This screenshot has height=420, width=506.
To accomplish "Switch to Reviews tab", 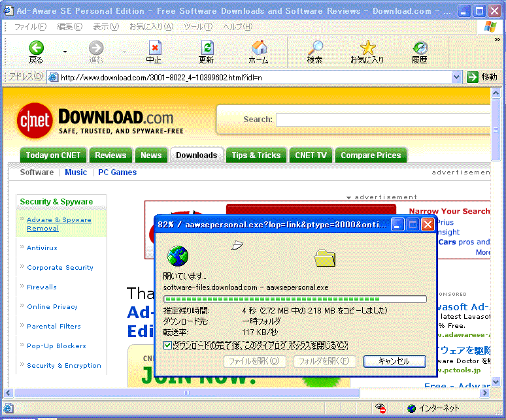I will (110, 155).
